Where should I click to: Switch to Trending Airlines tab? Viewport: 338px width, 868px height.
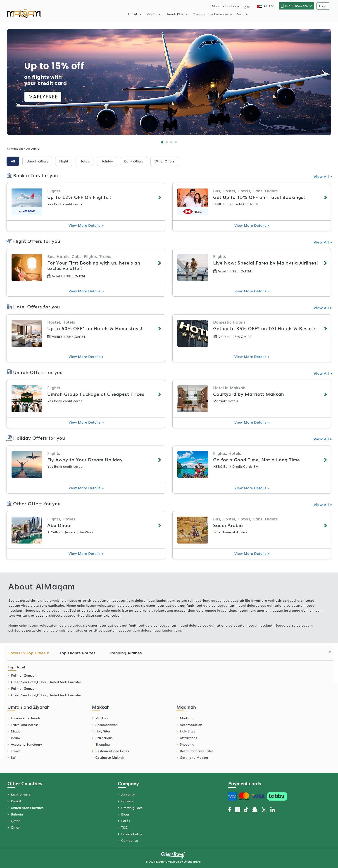pyautogui.click(x=125, y=653)
